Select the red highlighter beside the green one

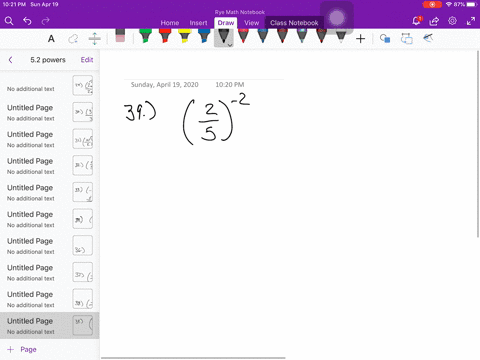point(165,36)
